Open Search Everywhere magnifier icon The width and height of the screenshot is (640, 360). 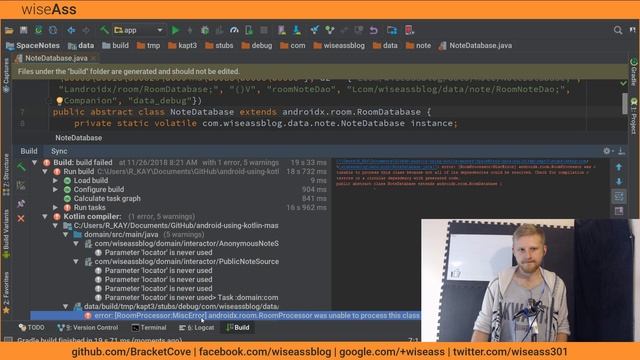click(618, 30)
